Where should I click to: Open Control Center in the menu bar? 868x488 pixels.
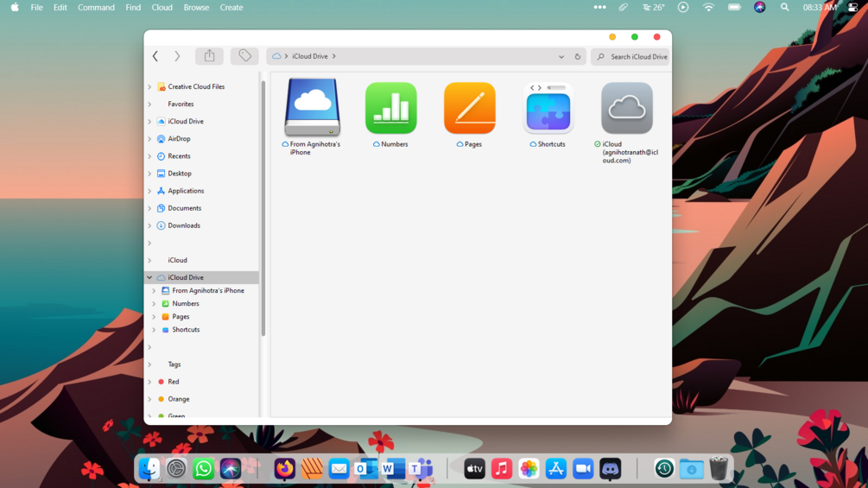[852, 7]
